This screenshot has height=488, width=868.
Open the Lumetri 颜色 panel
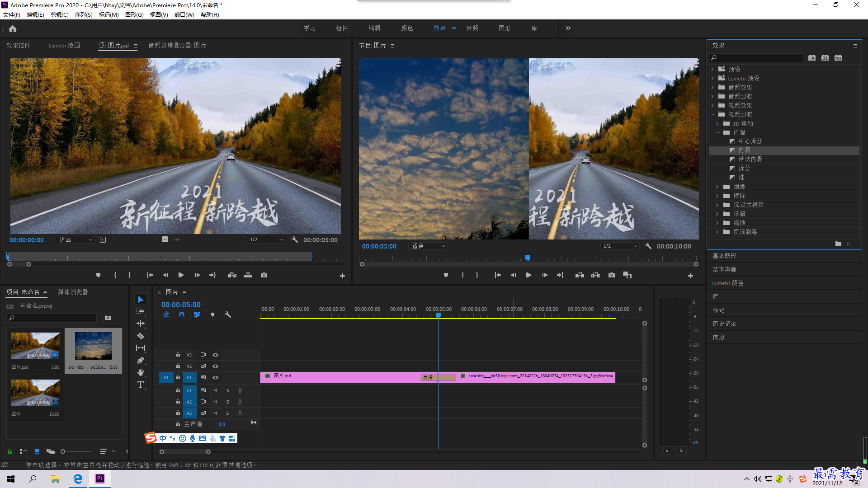pos(728,283)
